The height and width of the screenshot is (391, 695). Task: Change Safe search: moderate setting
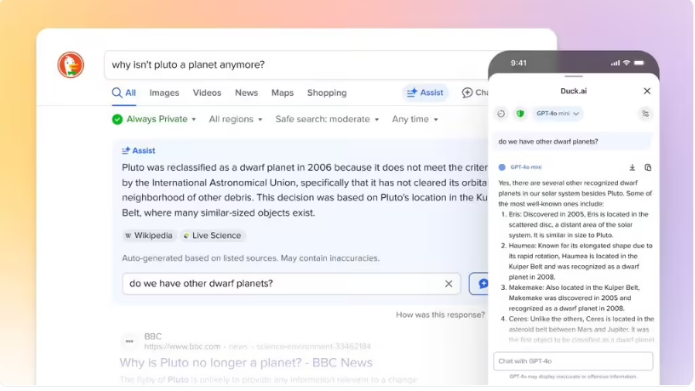pyautogui.click(x=327, y=119)
